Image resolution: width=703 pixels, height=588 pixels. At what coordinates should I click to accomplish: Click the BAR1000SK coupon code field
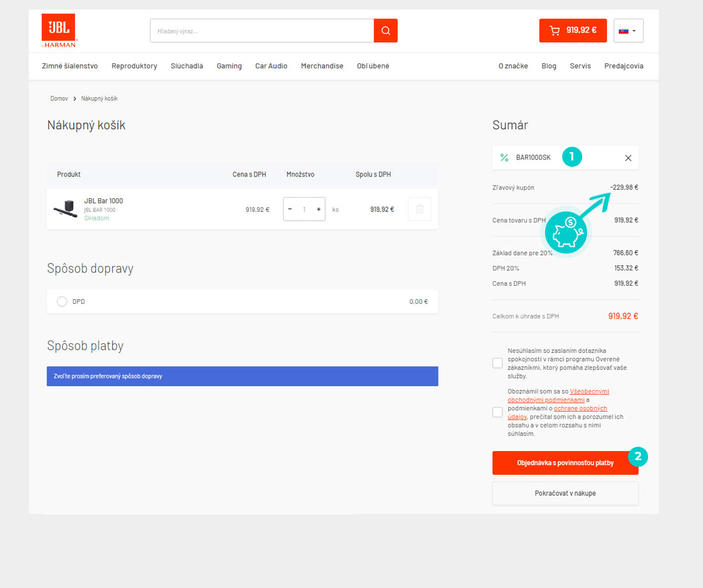coord(566,157)
